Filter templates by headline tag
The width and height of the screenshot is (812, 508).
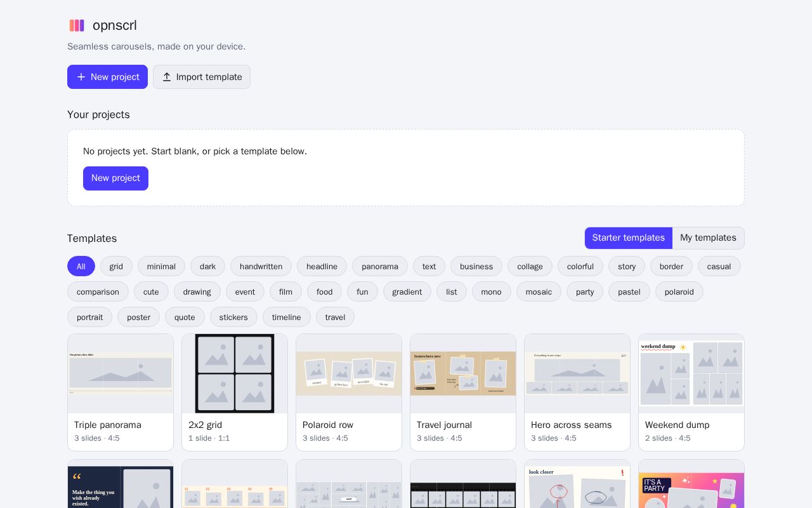point(322,266)
